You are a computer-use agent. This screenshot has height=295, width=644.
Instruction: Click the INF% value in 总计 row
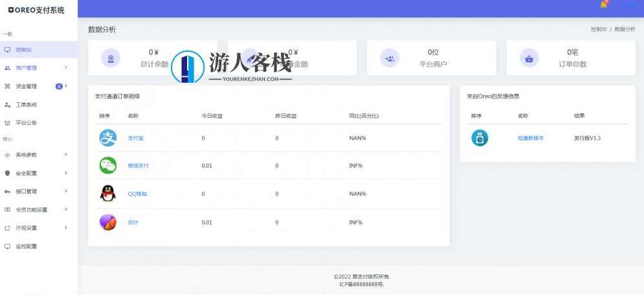356,223
